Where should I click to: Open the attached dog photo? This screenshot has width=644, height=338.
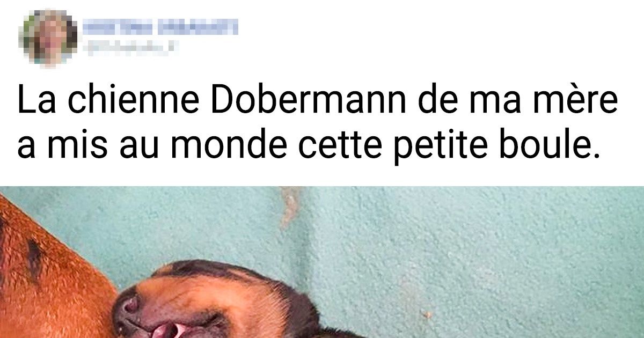point(322,262)
